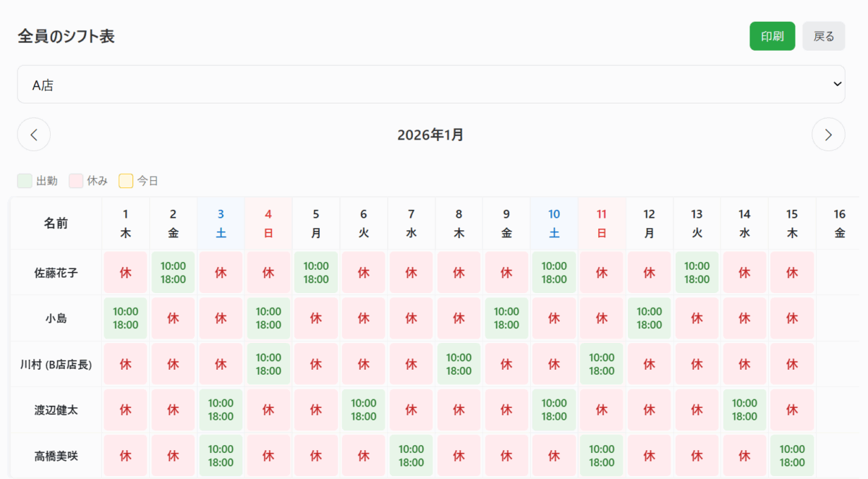Select 佐藤花子's shift on the 2nd
This screenshot has width=868, height=479.
173,273
